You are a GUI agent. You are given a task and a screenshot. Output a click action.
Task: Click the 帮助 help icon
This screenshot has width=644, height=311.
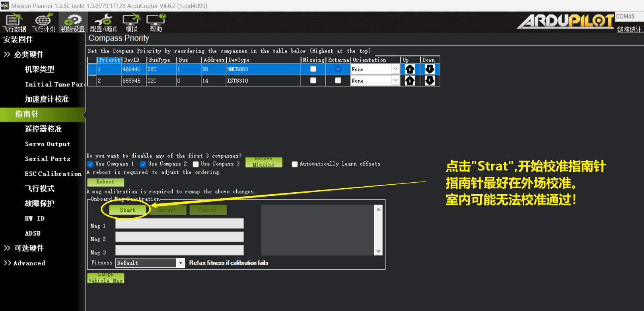(x=156, y=23)
